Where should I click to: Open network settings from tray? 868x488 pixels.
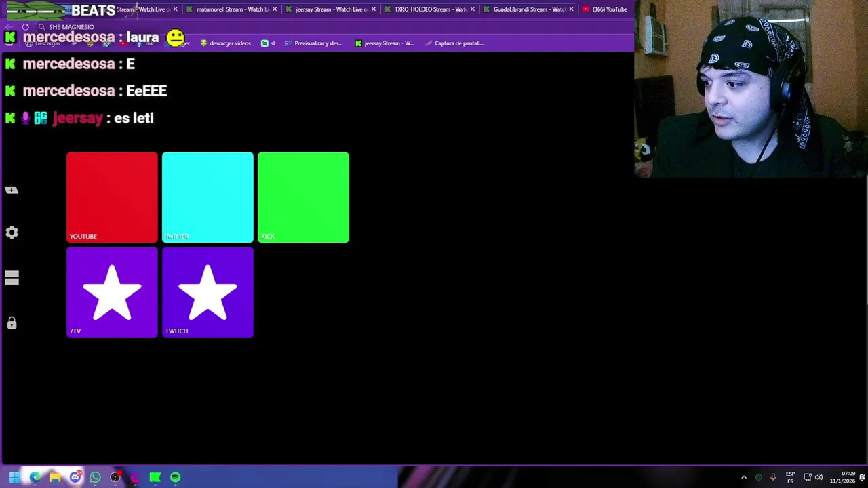click(x=808, y=477)
